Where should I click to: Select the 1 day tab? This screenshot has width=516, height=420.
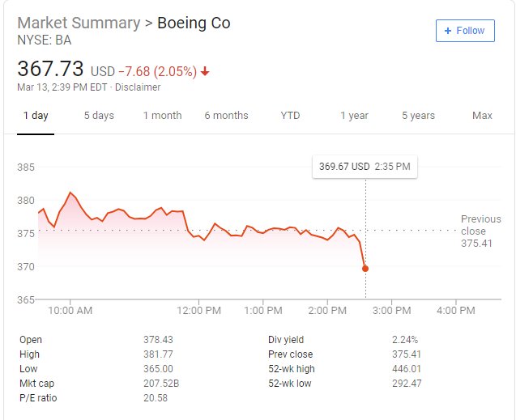(36, 116)
